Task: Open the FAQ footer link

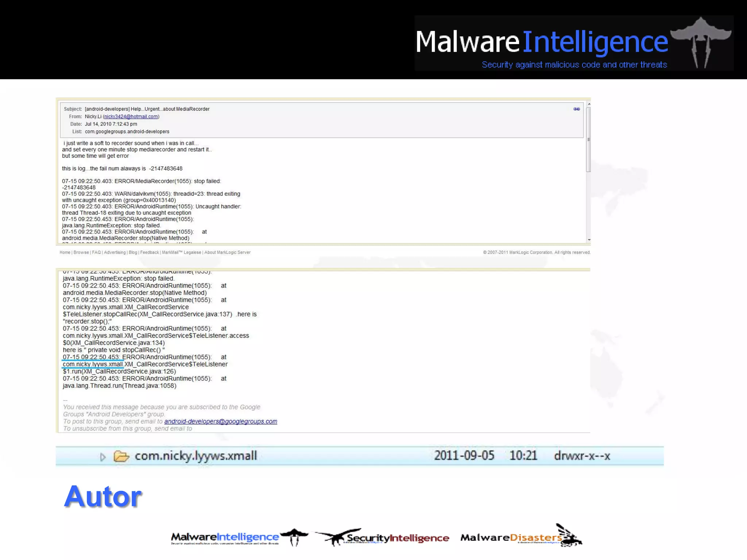Action: pos(96,252)
